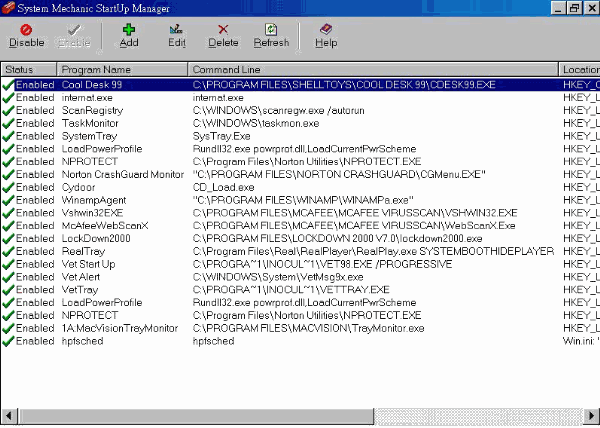The width and height of the screenshot is (600, 428).
Task: Open Help book icon
Action: [x=326, y=29]
